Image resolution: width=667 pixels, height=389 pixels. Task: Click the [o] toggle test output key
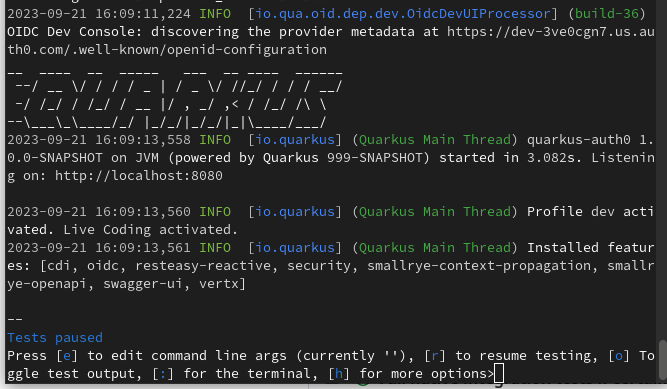(619, 355)
